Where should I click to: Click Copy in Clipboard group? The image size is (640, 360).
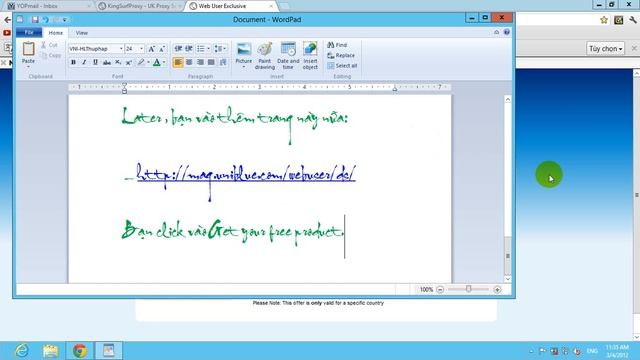click(x=51, y=55)
